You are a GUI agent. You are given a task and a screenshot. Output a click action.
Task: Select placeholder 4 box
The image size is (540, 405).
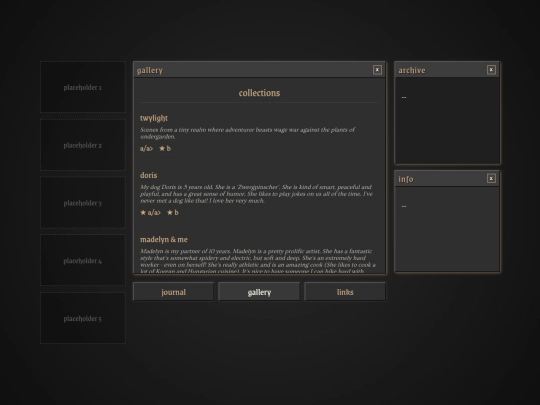coord(83,261)
